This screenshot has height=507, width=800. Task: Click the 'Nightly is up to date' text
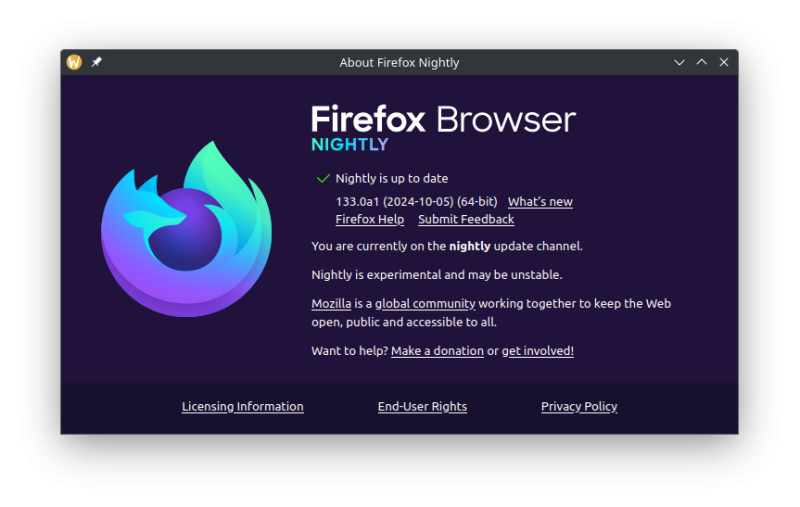point(392,179)
